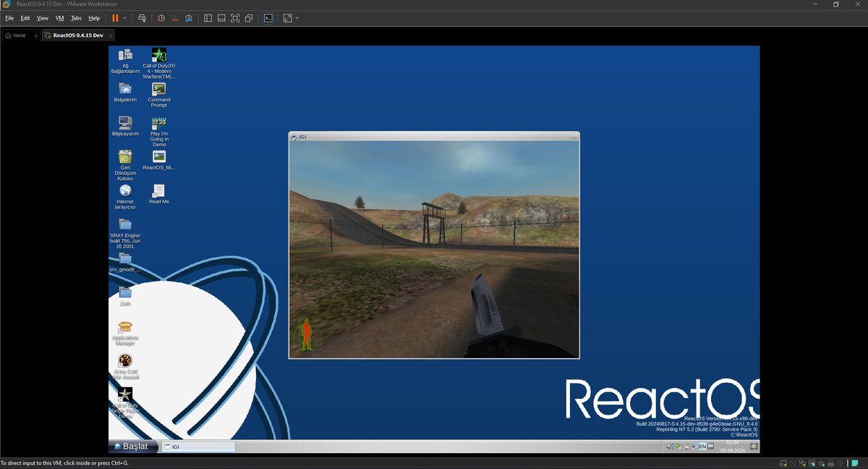Revert to snapshot via toolbar icon
This screenshot has width=868, height=469.
(174, 17)
